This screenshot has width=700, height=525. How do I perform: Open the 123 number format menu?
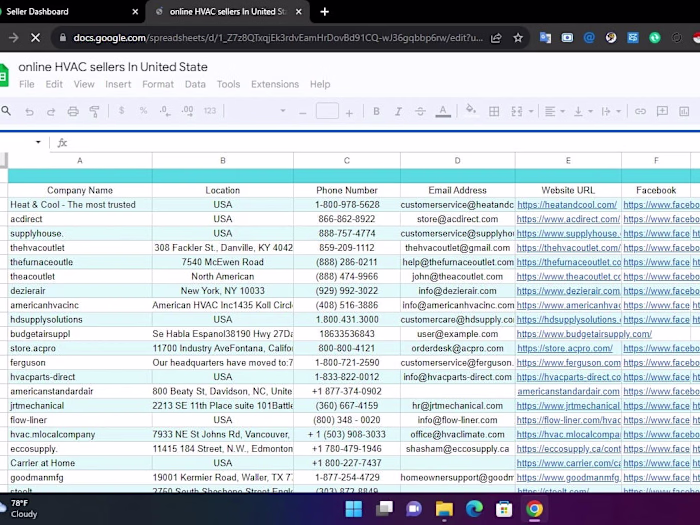(210, 111)
